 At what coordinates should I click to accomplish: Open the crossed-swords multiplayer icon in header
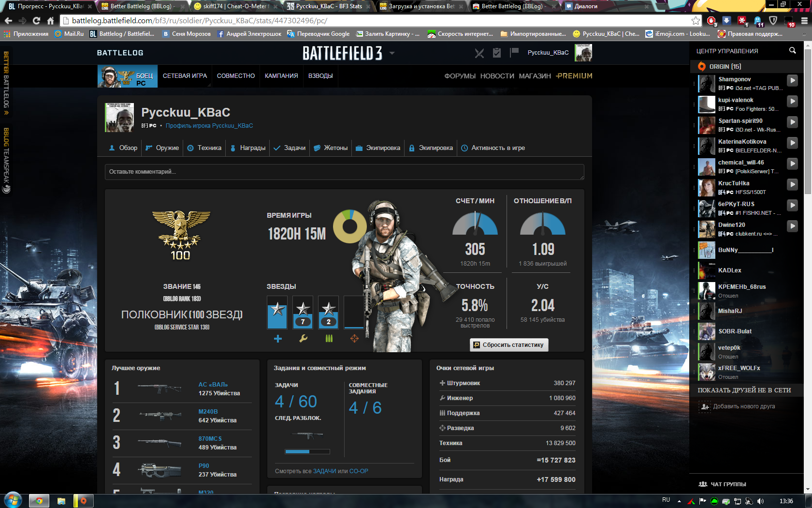coord(479,53)
